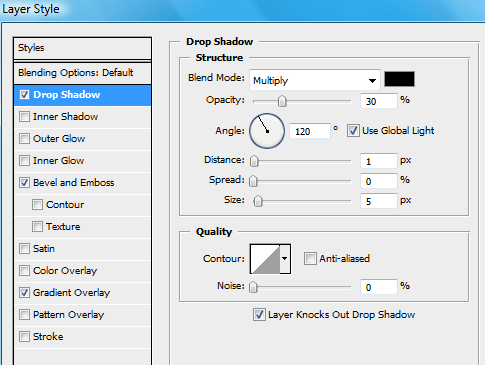Select the Outer Glow style row
Viewport: 485px width, 365px height.
coord(82,139)
